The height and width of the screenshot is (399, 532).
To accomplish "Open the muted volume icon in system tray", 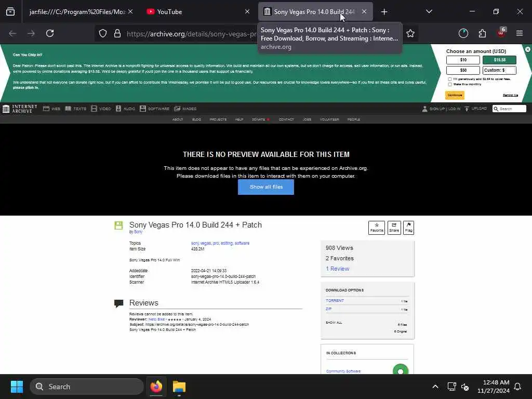I will [x=465, y=387].
